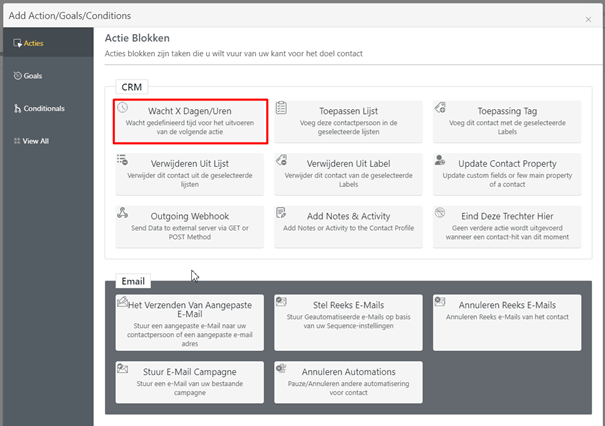Click the stop icon on Eind Deze Trechter Hier
The image size is (605, 426).
441,213
